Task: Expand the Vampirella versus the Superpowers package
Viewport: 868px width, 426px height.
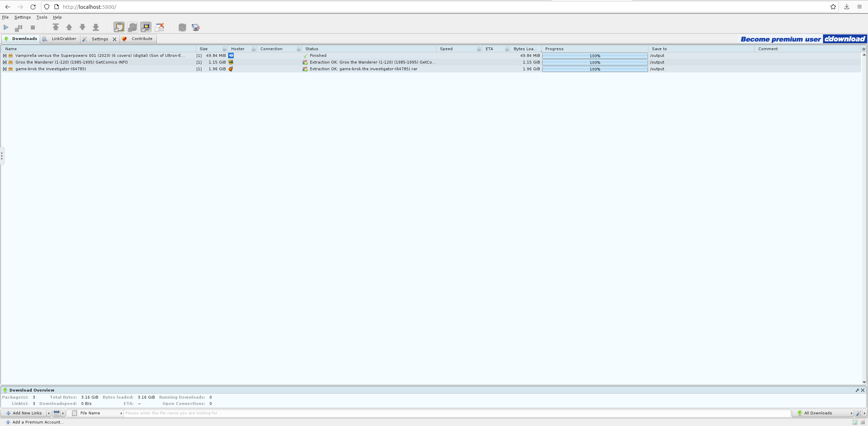Action: [5, 56]
